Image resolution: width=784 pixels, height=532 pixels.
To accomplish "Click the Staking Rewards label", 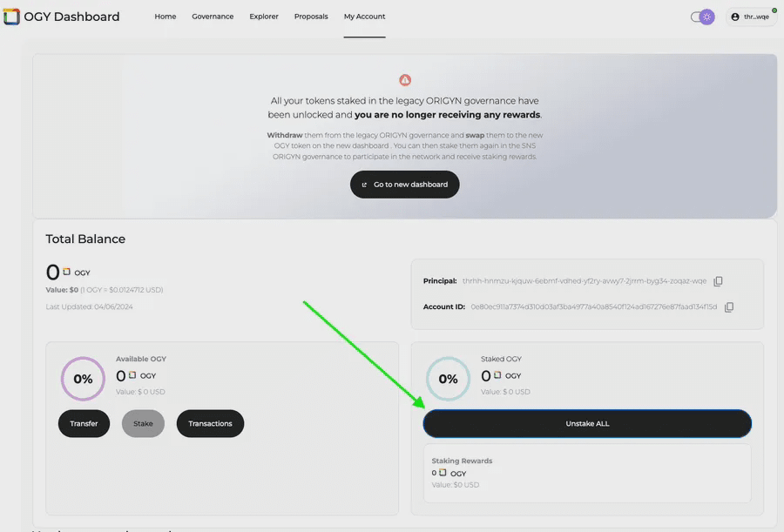I will (x=462, y=461).
